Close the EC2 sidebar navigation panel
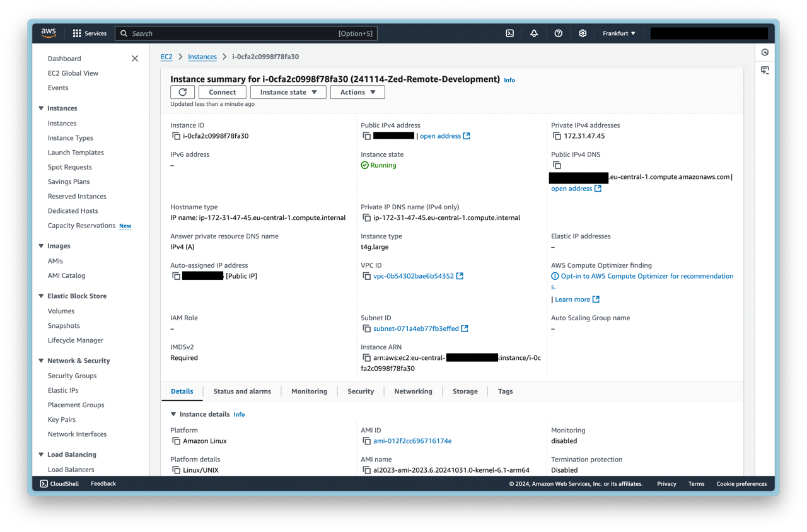The height and width of the screenshot is (532, 807). (135, 59)
